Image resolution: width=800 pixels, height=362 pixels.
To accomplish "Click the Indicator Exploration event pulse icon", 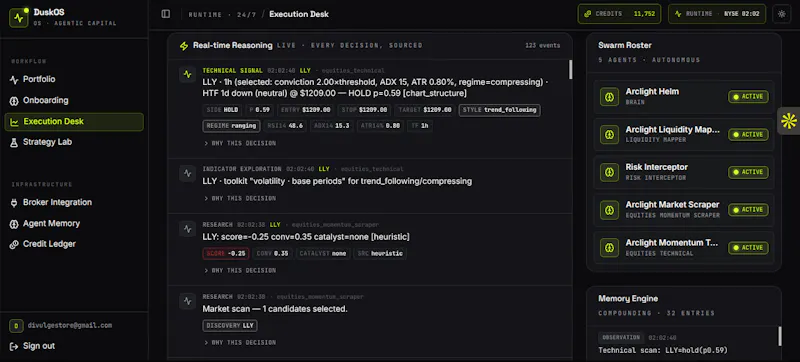I will (x=187, y=173).
